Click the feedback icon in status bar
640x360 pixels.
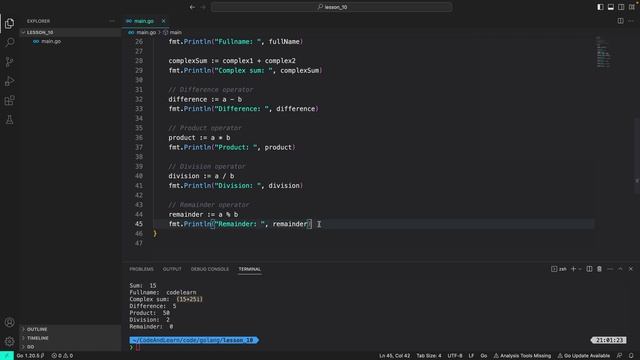pyautogui.click(x=620, y=356)
